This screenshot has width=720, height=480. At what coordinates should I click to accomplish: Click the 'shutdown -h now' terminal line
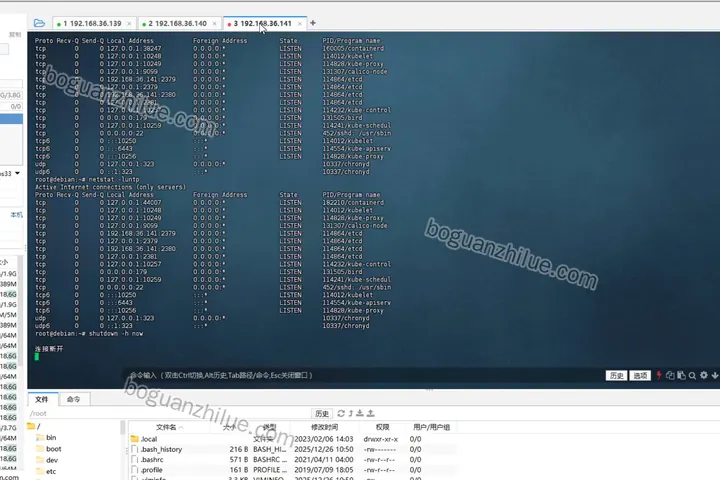coord(116,333)
